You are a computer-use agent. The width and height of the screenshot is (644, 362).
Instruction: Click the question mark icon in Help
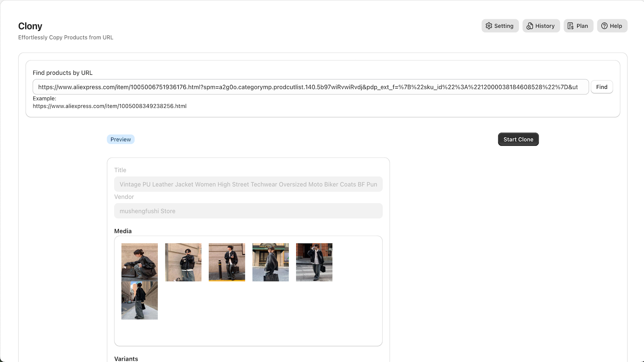click(x=604, y=26)
